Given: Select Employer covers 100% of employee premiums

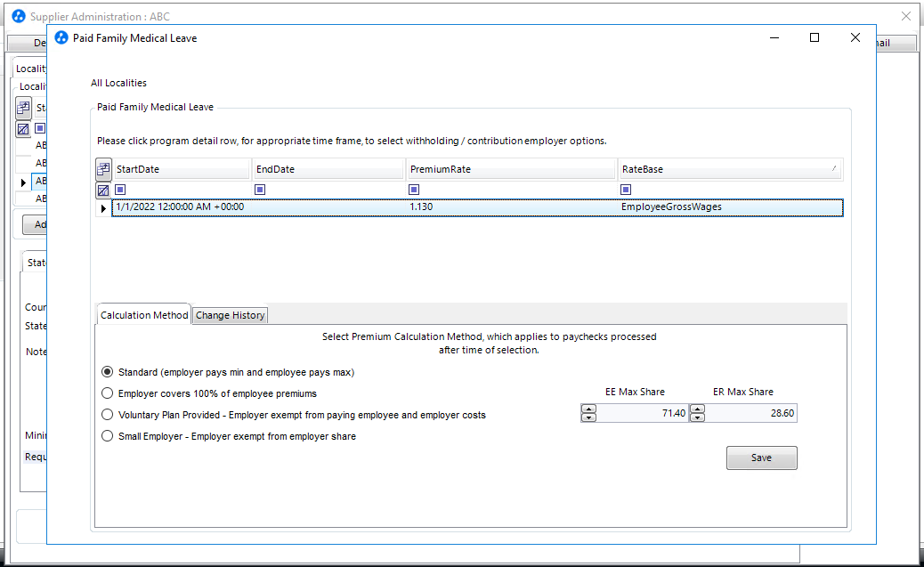Looking at the screenshot, I should pos(107,393).
